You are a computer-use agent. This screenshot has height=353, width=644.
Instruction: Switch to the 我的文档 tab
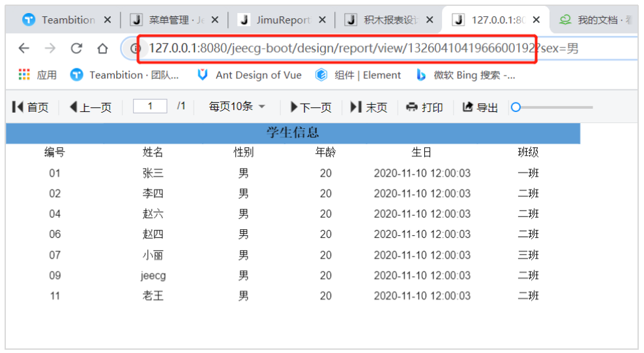coord(596,20)
